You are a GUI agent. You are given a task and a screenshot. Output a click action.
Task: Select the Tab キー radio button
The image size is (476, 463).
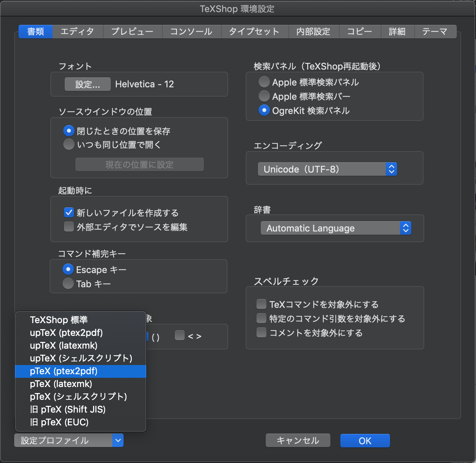[68, 283]
